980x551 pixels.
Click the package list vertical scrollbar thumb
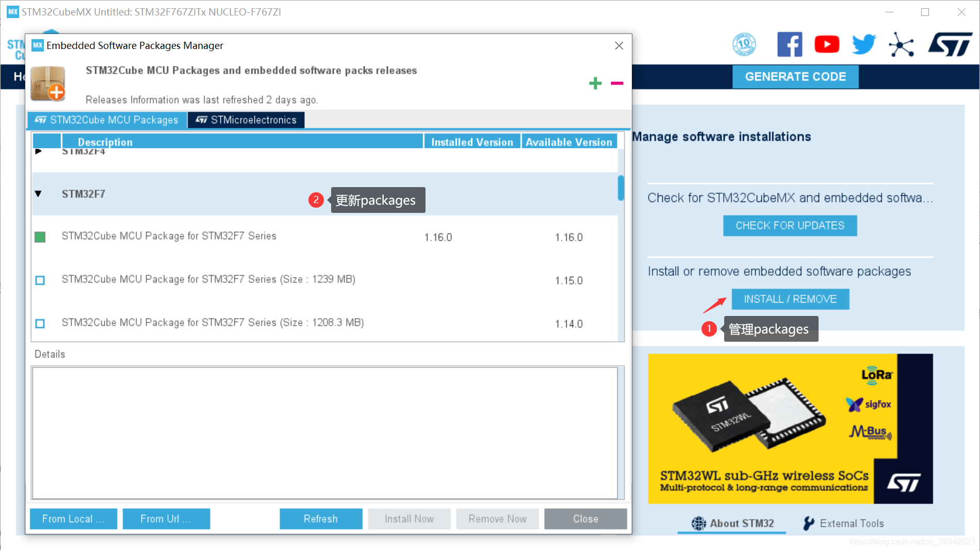(621, 188)
